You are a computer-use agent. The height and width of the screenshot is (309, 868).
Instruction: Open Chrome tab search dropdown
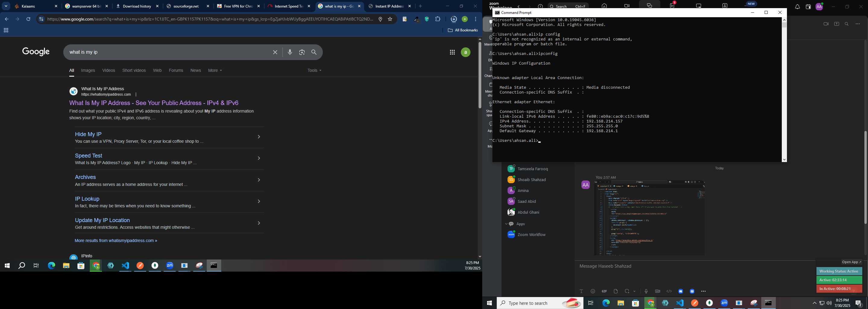click(x=6, y=6)
